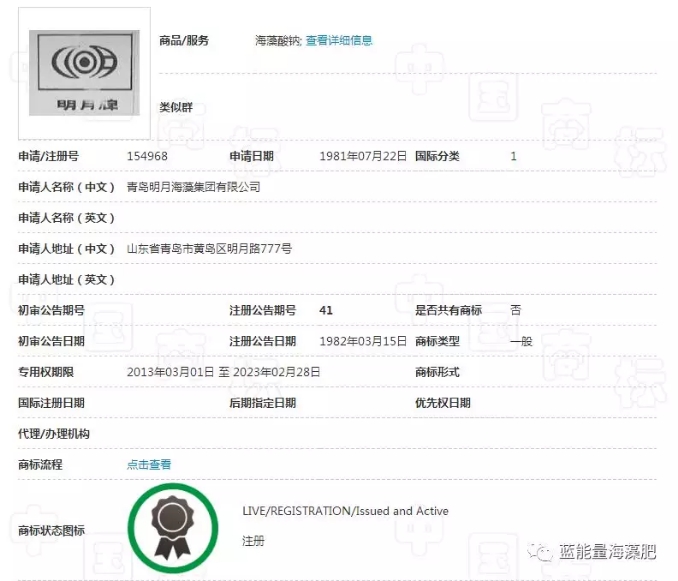This screenshot has width=678, height=581.
Task: Click the exclusive period 2013年03月01日 至 2023年02月28日
Action: click(224, 372)
